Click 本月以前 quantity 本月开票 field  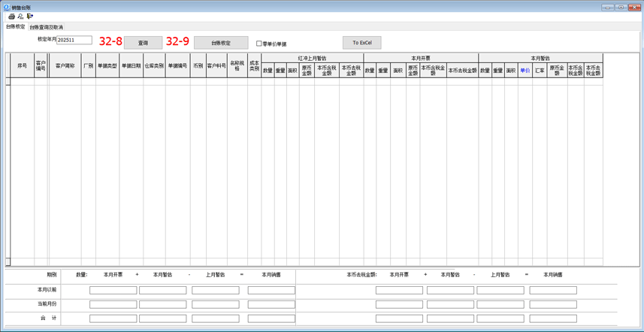[x=113, y=290]
